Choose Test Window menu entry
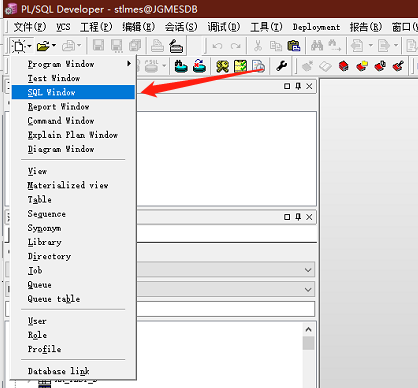Screen dimensions: 418x388 tap(73, 78)
